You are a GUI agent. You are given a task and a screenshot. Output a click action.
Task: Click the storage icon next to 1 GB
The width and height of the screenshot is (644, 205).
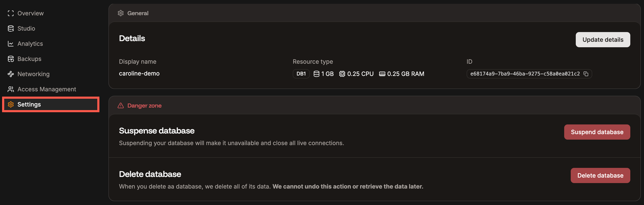click(316, 74)
